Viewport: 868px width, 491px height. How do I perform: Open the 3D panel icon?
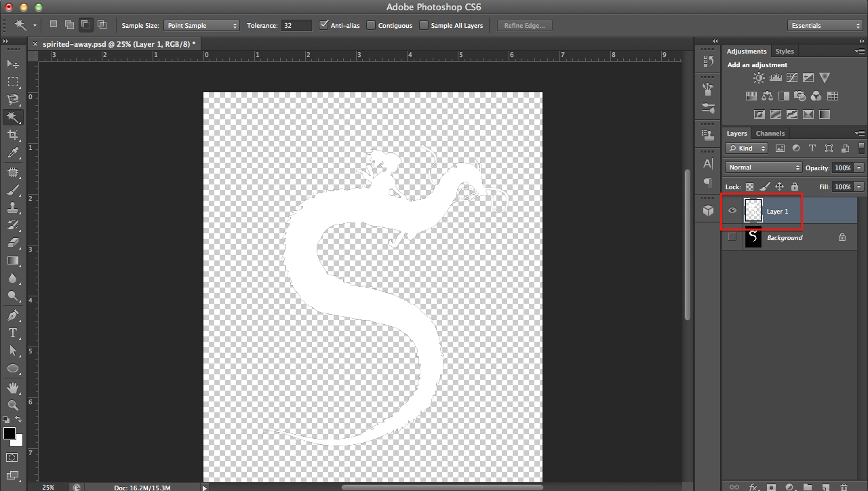(709, 210)
